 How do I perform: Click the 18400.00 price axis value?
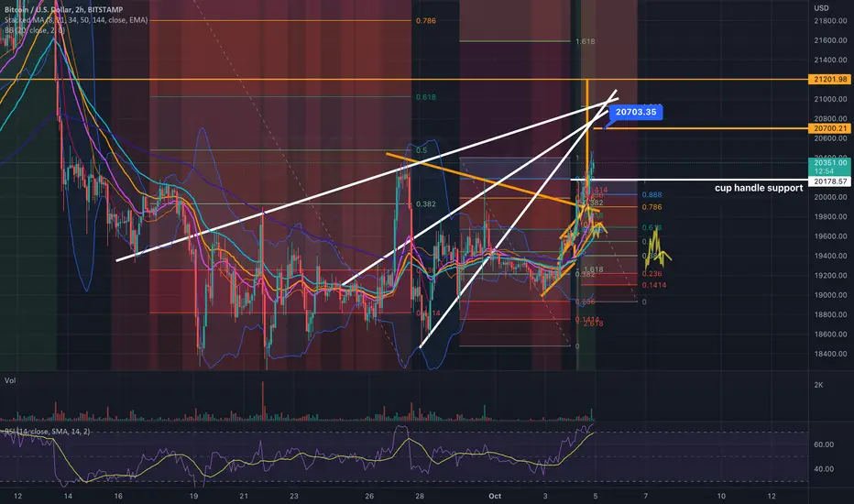(830, 354)
